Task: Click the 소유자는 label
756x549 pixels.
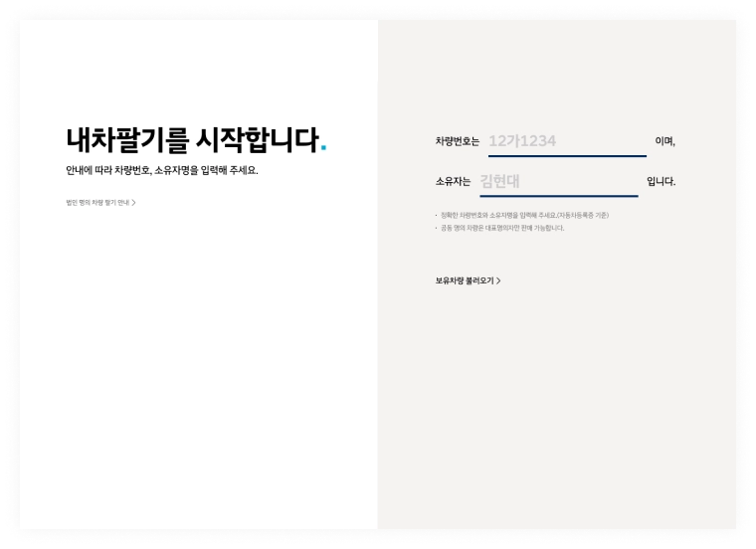Action: (x=453, y=182)
